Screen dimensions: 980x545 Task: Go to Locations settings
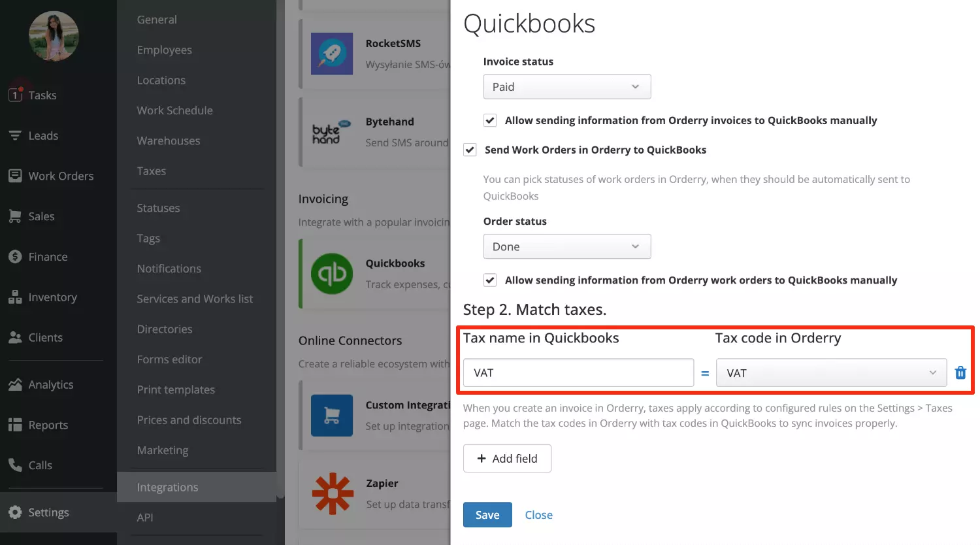coord(161,80)
